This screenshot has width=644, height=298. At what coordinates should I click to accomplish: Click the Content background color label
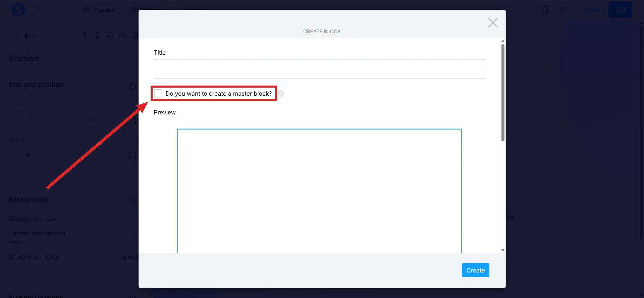click(x=37, y=238)
